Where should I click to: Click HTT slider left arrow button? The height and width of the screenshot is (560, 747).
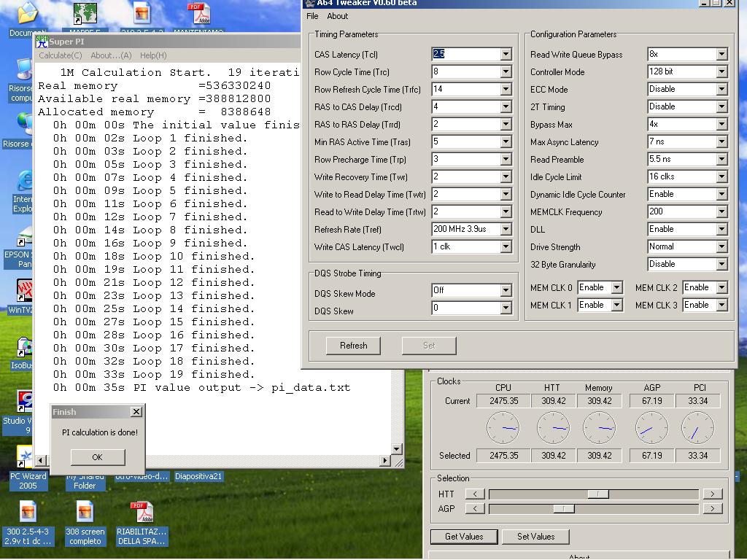[x=475, y=494]
